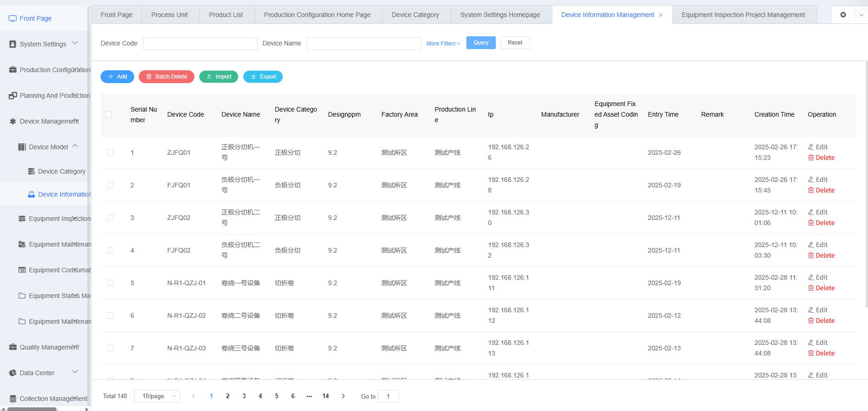Expand System Settings menu chevron
868x411 pixels.
click(75, 43)
